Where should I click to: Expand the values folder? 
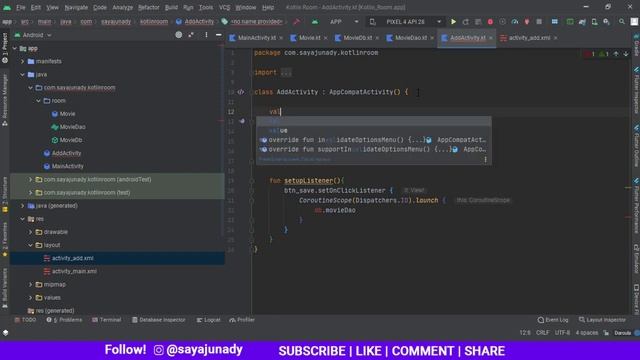tap(31, 298)
